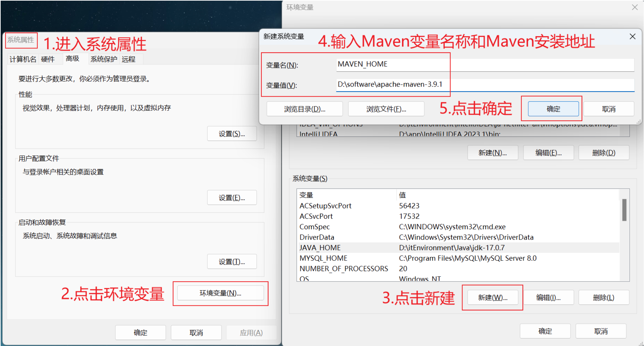
Task: Select the IntelliJ IDEA user variable row
Action: pyautogui.click(x=458, y=134)
